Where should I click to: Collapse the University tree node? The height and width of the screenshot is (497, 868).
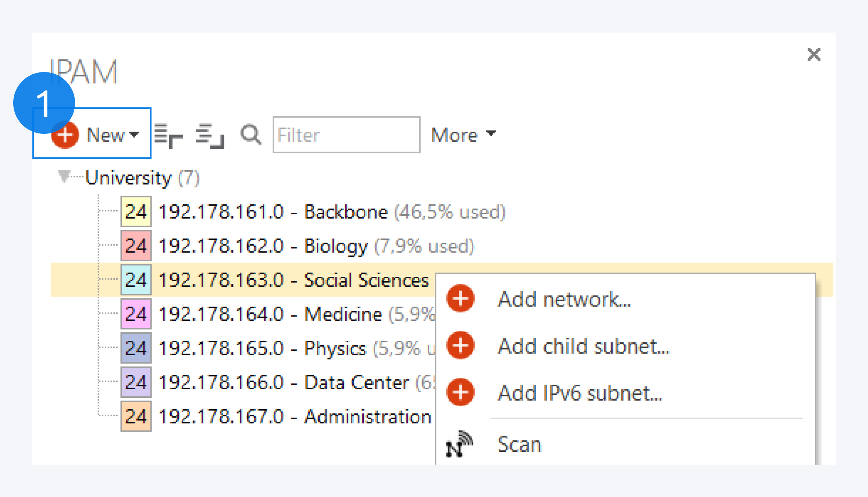coord(64,176)
